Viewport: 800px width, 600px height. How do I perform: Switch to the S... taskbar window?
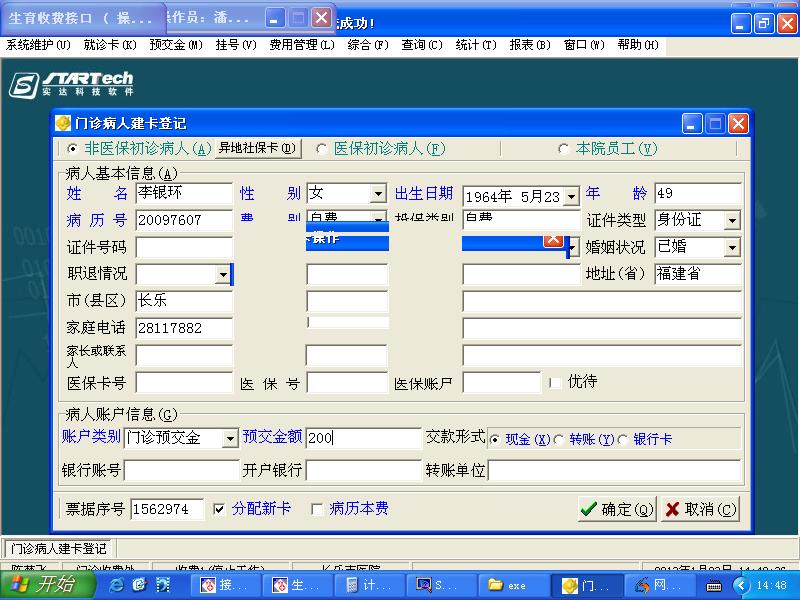(440, 585)
